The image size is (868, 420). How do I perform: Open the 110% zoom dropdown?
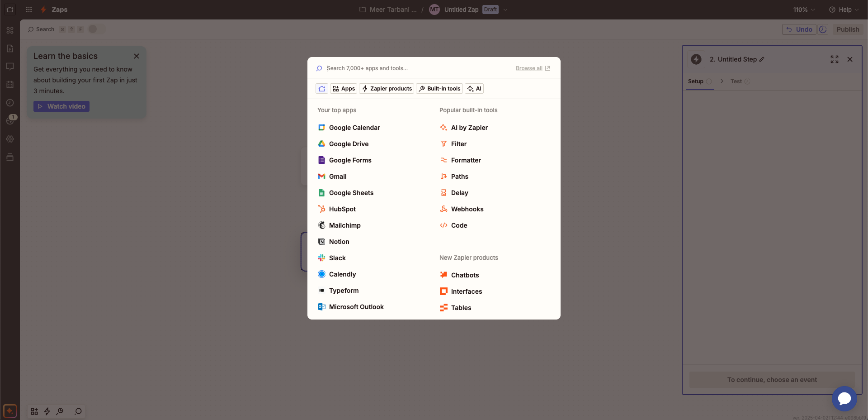pyautogui.click(x=804, y=10)
